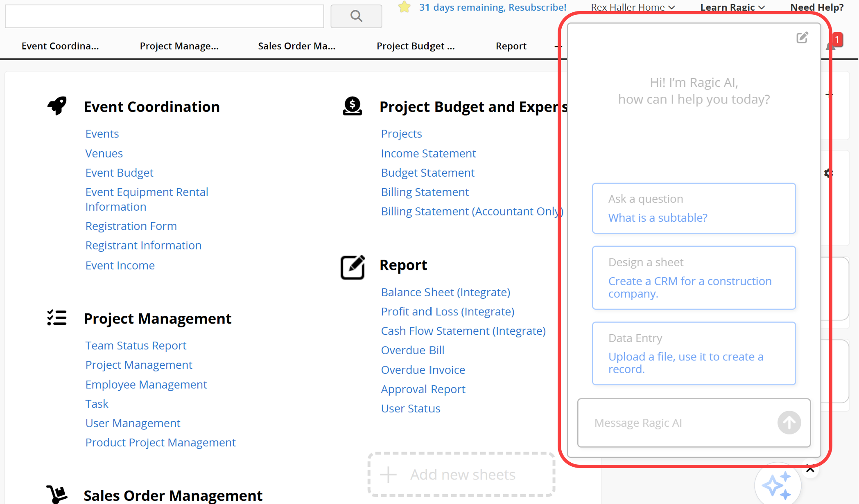Screen dimensions: 859x504
Task: Open new chat via pencil icon
Action: click(x=802, y=38)
